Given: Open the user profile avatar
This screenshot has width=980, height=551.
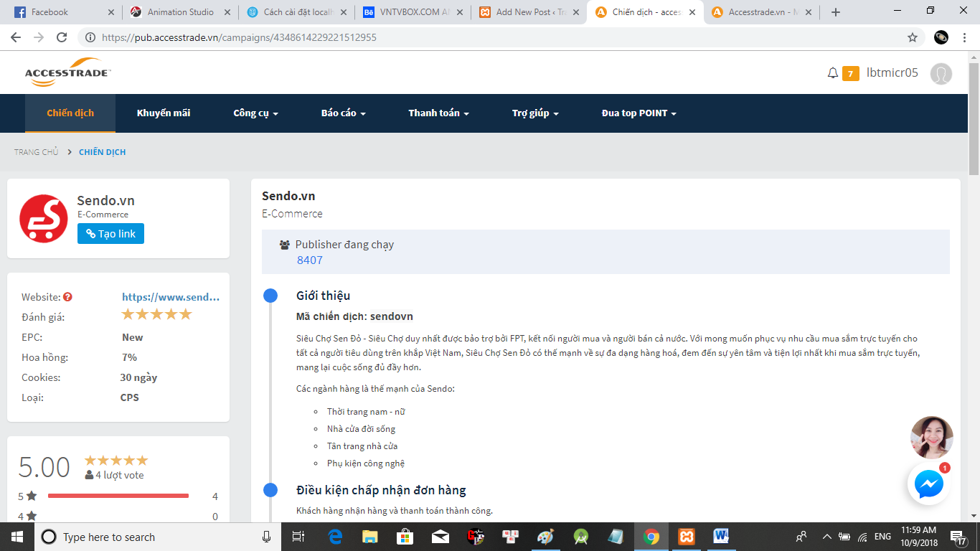Looking at the screenshot, I should [941, 73].
